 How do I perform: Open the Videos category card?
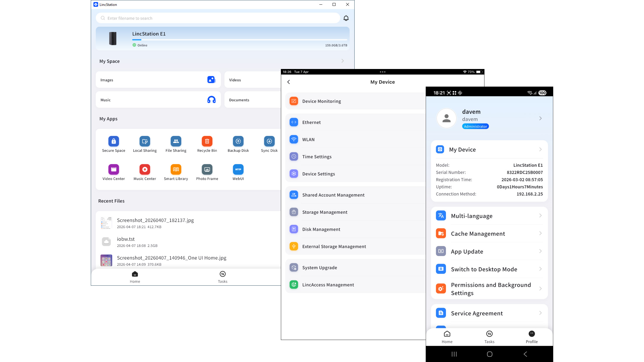(253, 80)
